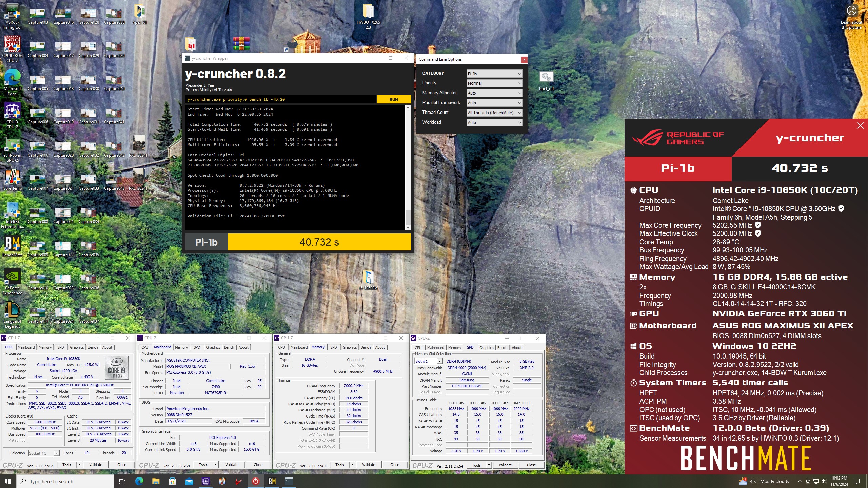868x488 pixels.
Task: Open Intel Extreme Tuning desktop icon
Action: pos(13,216)
